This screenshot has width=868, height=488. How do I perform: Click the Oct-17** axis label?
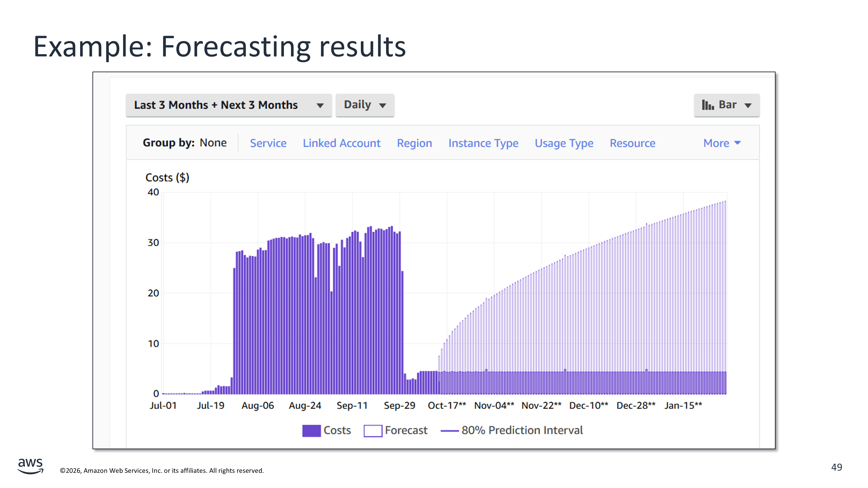(x=447, y=406)
